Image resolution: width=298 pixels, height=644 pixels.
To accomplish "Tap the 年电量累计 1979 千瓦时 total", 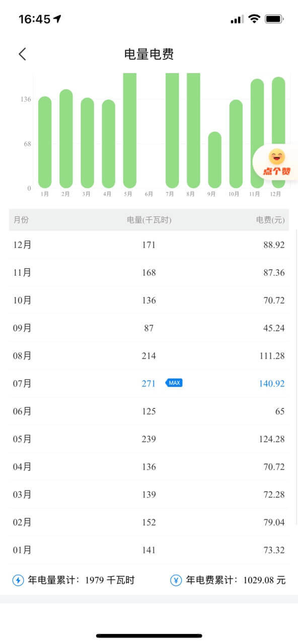I will coord(81,580).
